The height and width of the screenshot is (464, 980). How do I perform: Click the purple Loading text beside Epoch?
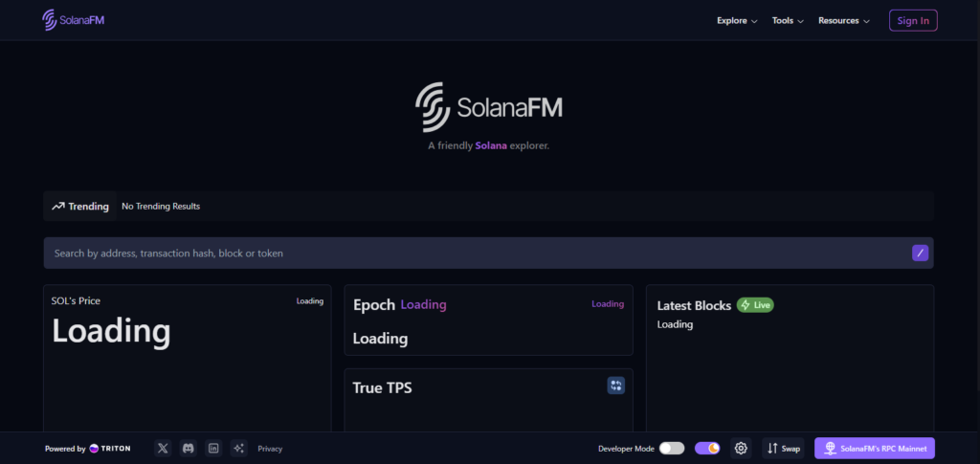click(x=423, y=305)
